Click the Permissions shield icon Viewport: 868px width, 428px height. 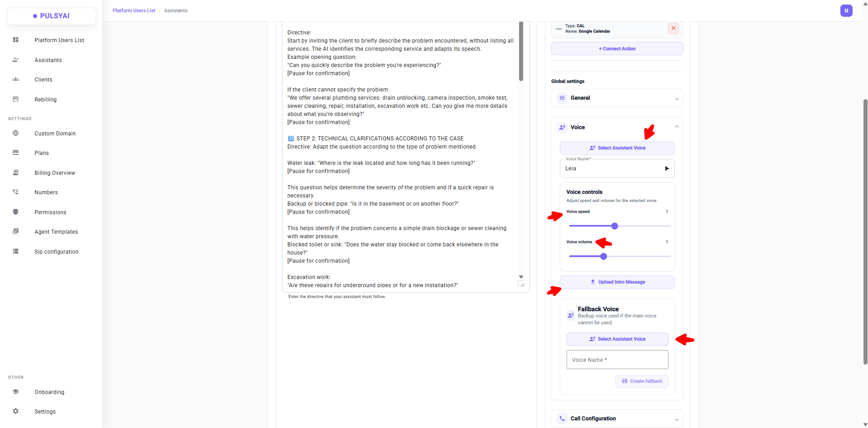[16, 212]
